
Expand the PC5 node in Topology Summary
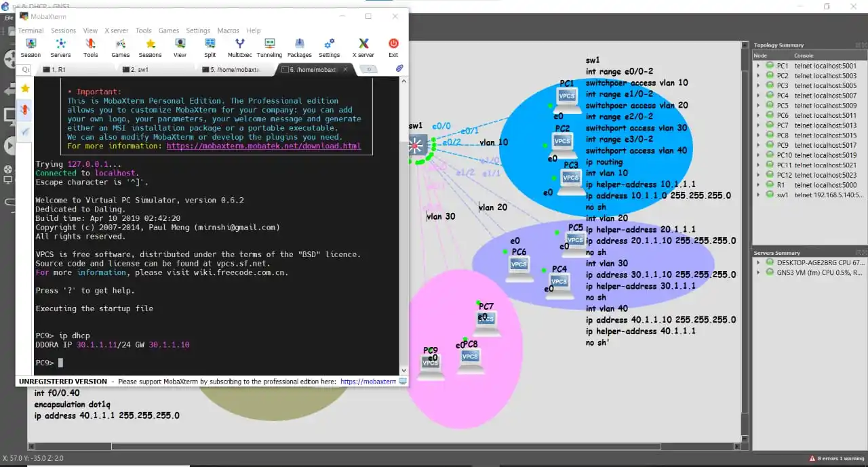[x=759, y=105]
